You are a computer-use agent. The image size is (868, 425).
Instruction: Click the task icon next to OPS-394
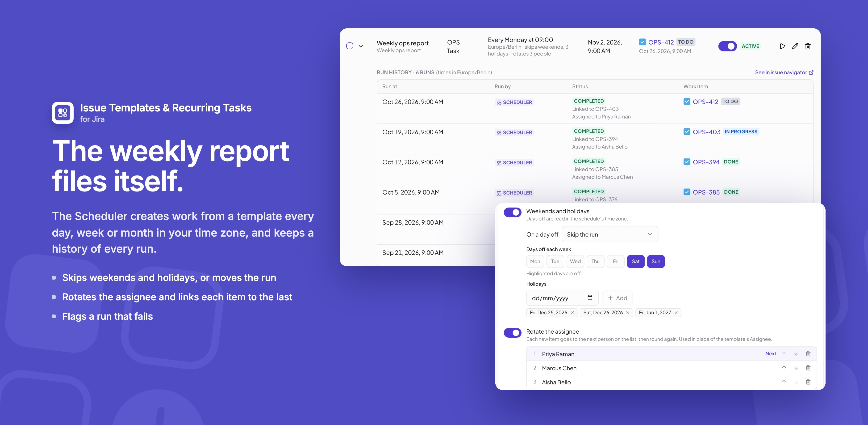(687, 162)
